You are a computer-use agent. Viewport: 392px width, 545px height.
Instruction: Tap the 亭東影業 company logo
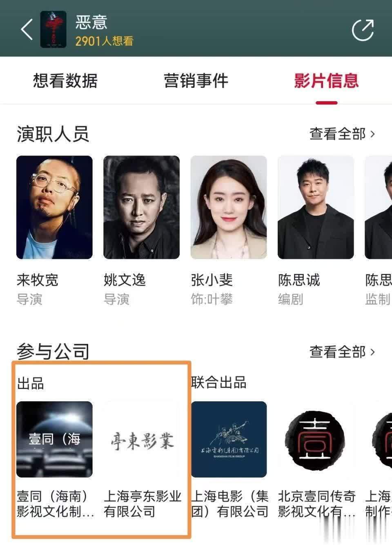pyautogui.click(x=141, y=439)
